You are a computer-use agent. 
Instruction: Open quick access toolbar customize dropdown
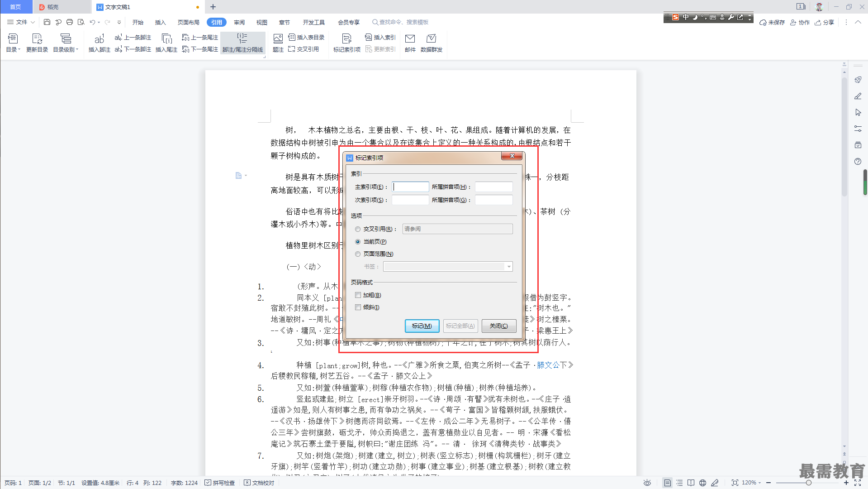pyautogui.click(x=119, y=22)
